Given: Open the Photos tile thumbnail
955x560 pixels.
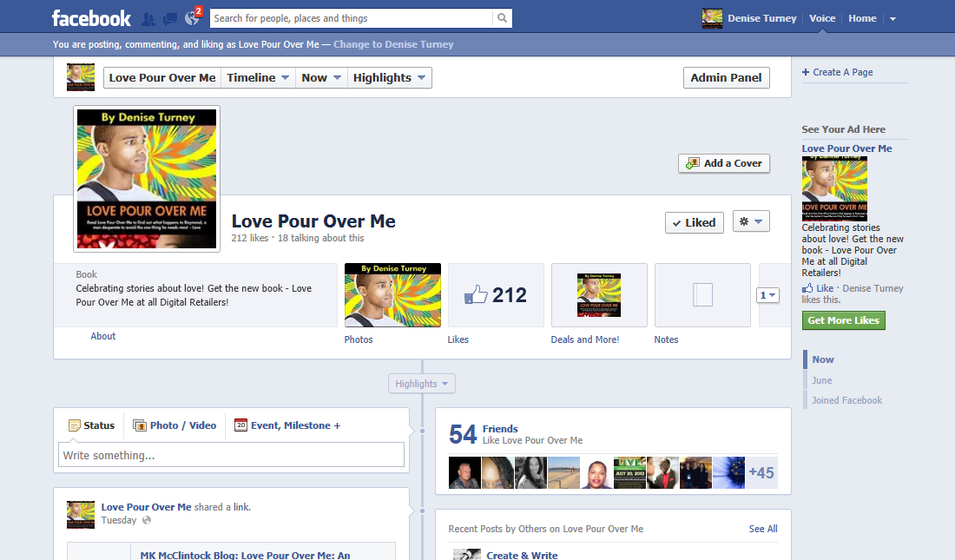Looking at the screenshot, I should [x=392, y=295].
